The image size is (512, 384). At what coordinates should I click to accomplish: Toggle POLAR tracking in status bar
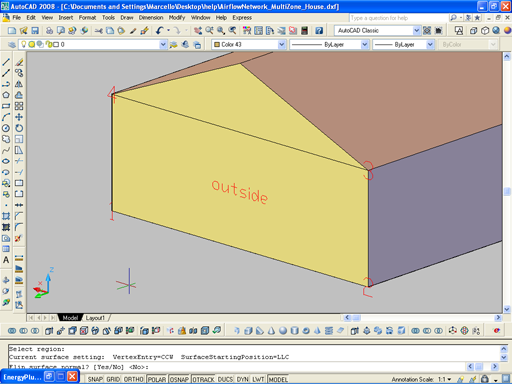tap(157, 379)
